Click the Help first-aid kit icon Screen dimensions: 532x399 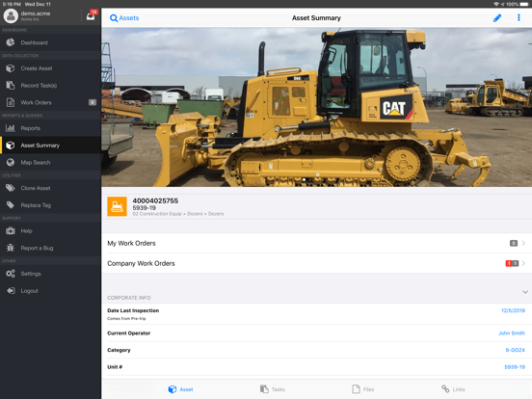[x=11, y=230]
